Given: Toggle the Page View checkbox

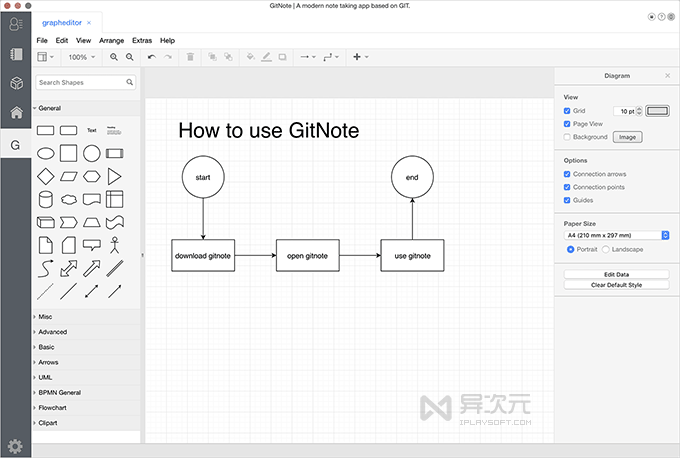Looking at the screenshot, I should coord(567,124).
